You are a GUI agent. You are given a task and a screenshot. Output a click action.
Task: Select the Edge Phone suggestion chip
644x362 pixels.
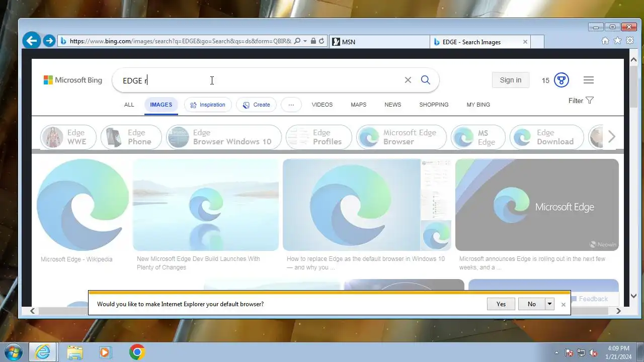pyautogui.click(x=131, y=137)
